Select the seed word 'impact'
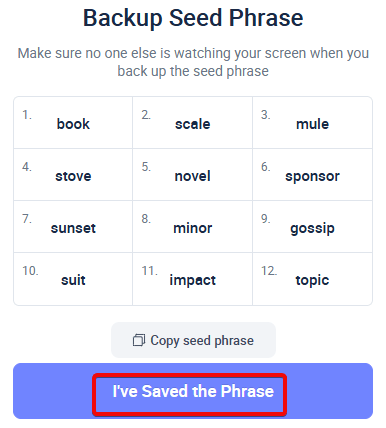The height and width of the screenshot is (428, 386). (x=193, y=281)
